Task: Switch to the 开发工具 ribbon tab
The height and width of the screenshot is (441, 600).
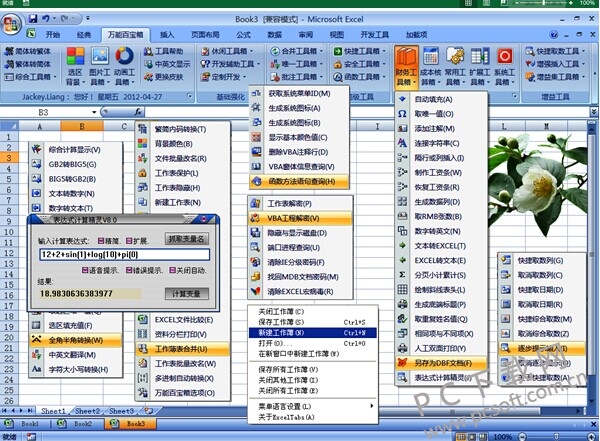Action: [x=374, y=35]
